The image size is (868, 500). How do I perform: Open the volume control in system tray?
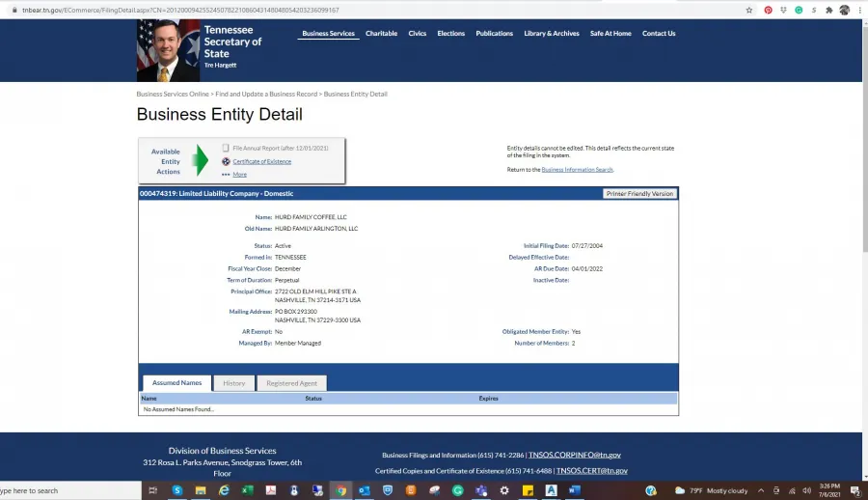coord(807,490)
